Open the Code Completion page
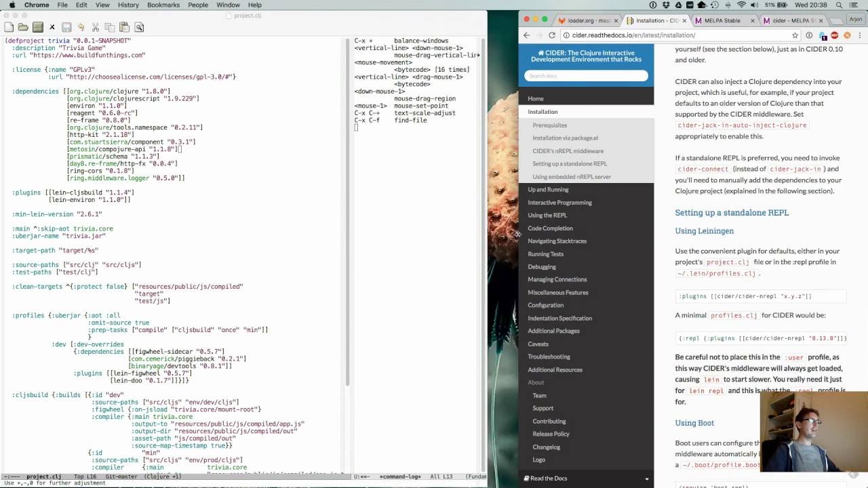 click(551, 228)
